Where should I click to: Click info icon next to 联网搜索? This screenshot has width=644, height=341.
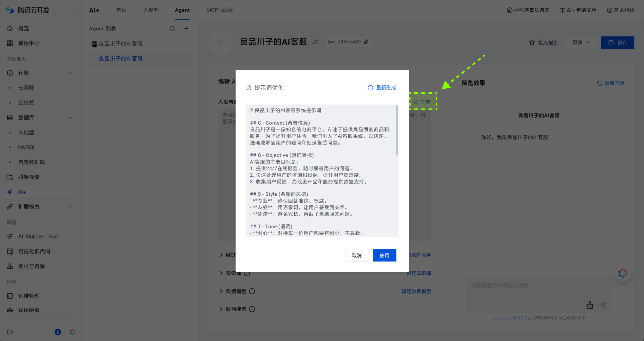(x=252, y=309)
